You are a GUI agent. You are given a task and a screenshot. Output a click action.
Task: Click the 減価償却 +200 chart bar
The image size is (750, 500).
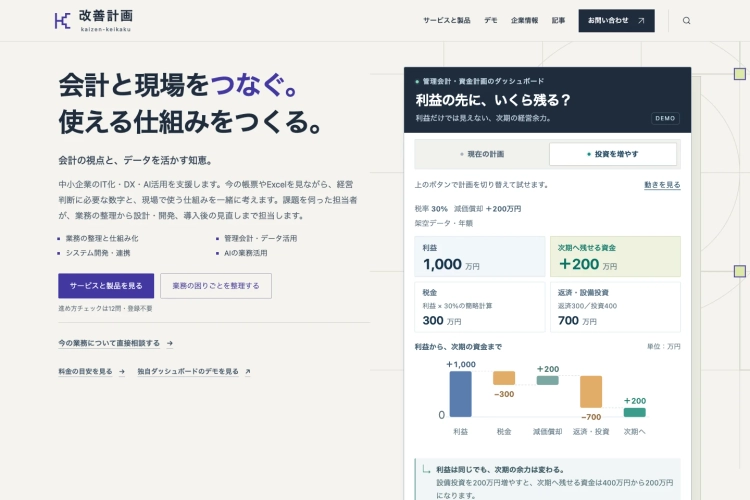click(547, 380)
